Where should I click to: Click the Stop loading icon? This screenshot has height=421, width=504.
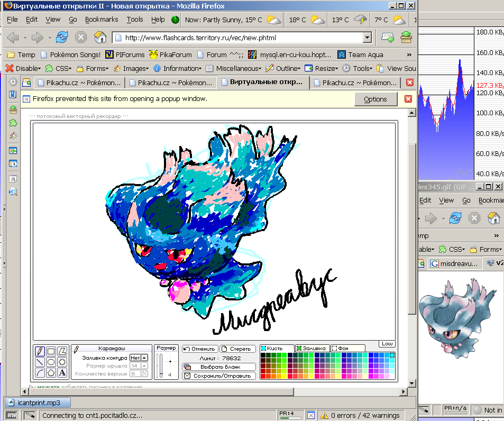coord(81,37)
